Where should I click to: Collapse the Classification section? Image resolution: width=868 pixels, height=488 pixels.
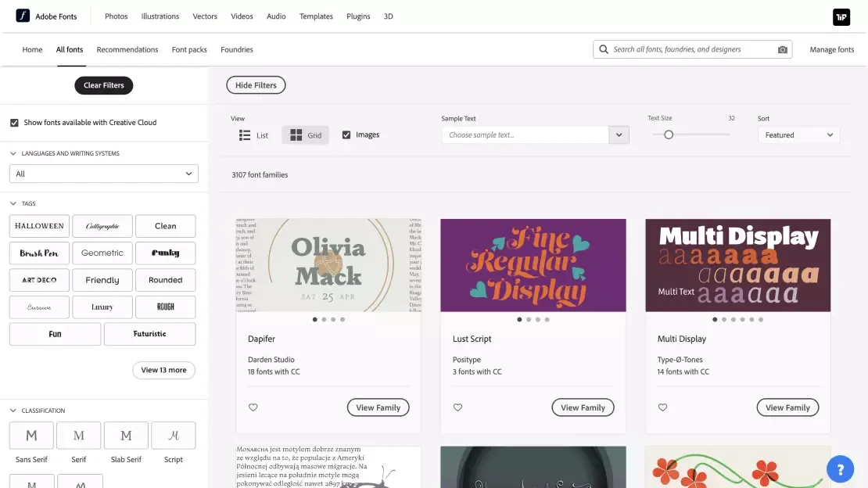pyautogui.click(x=13, y=411)
